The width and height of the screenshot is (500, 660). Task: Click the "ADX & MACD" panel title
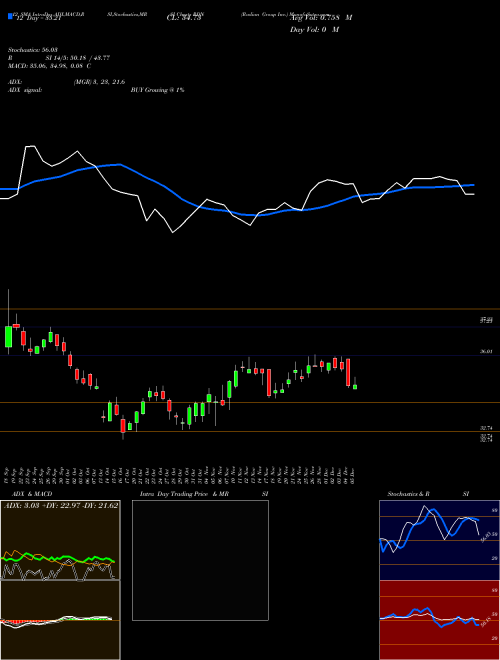pyautogui.click(x=32, y=494)
